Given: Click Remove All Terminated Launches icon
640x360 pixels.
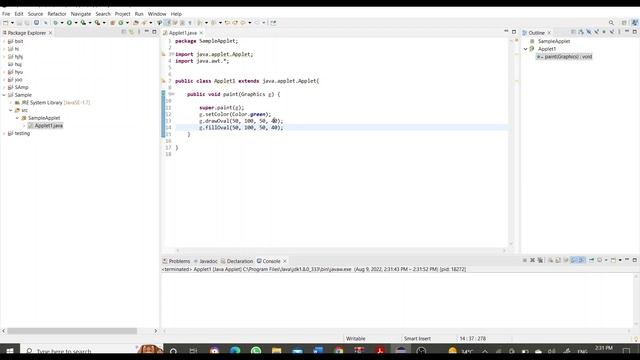Looking at the screenshot, I should click(x=540, y=260).
